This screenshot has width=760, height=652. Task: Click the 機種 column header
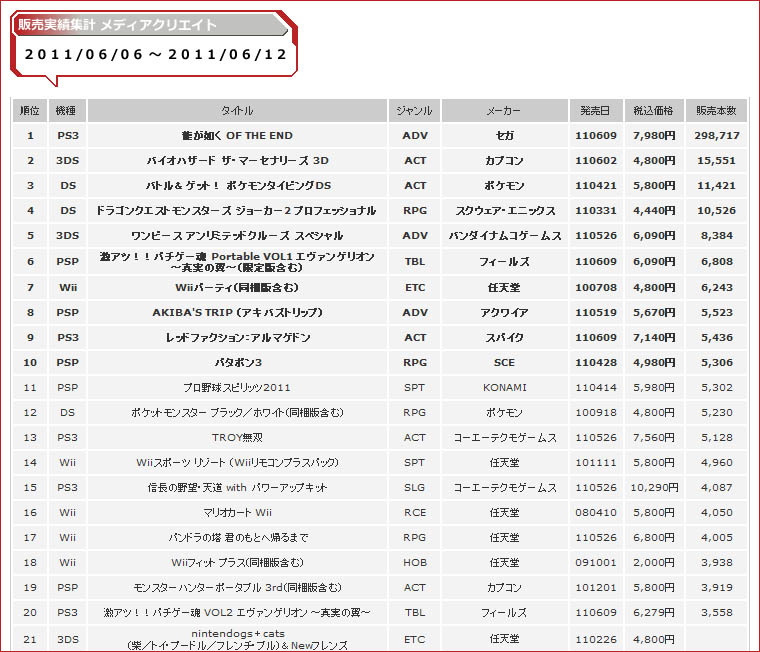pos(67,111)
